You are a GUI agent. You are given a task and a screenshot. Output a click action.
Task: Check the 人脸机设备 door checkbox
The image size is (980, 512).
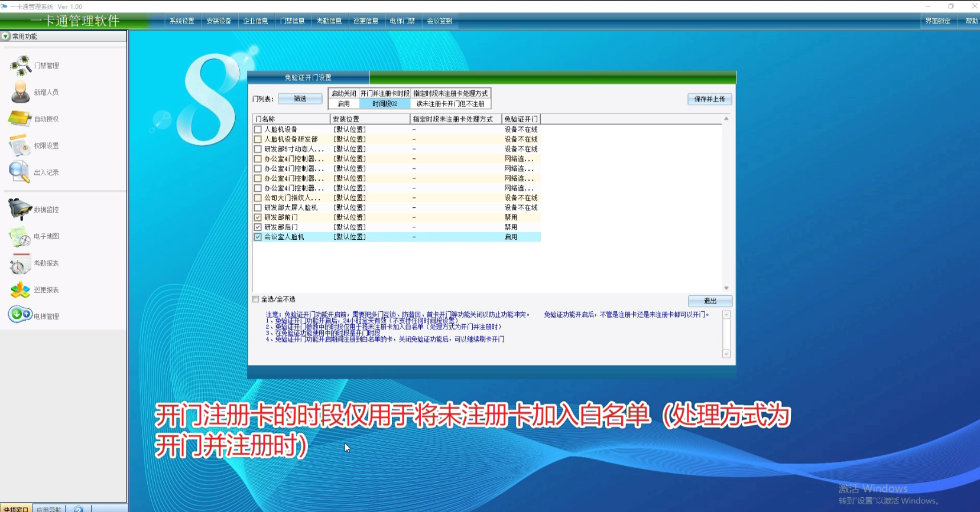tap(258, 129)
